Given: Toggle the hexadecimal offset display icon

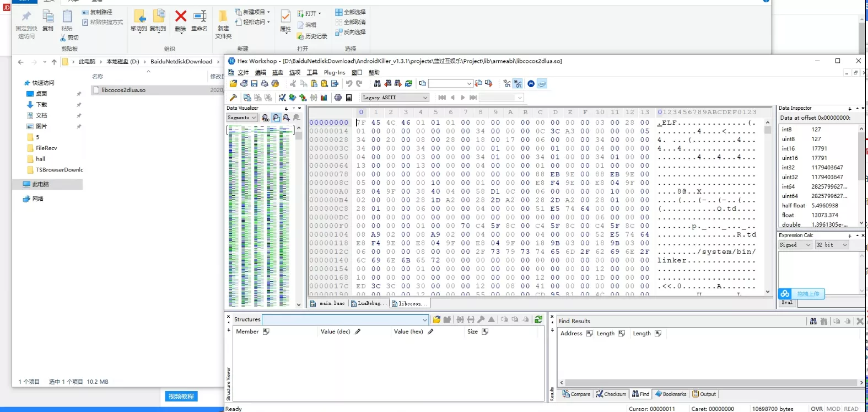Looking at the screenshot, I should coord(518,83).
